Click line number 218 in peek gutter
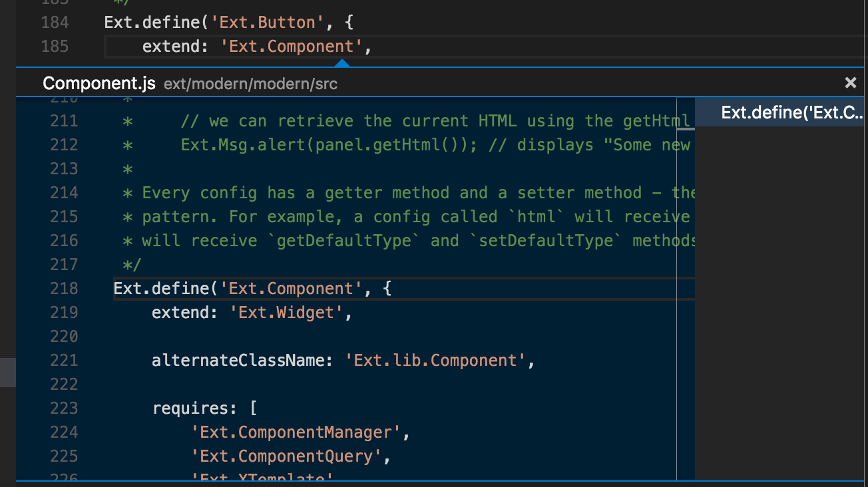 pos(64,289)
